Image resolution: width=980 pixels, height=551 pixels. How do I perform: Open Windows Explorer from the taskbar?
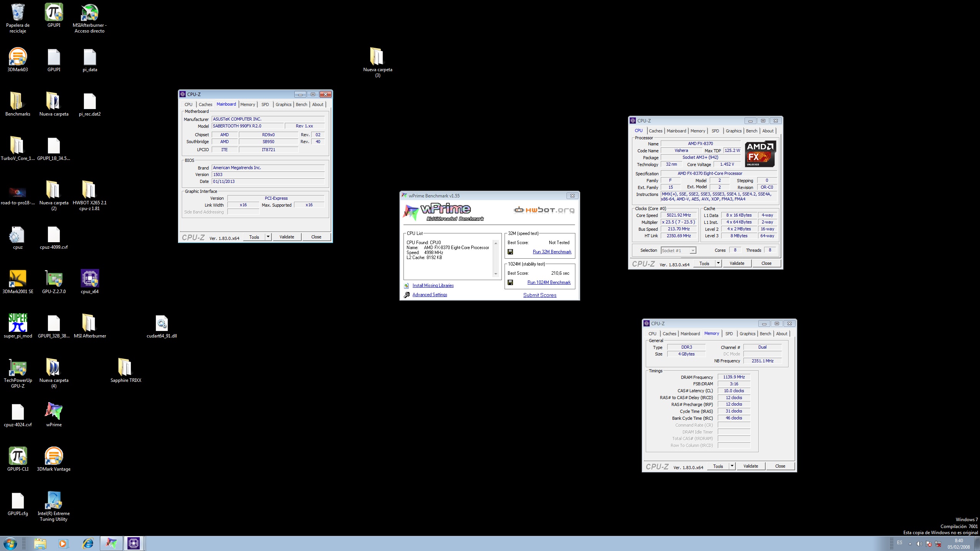tap(40, 543)
